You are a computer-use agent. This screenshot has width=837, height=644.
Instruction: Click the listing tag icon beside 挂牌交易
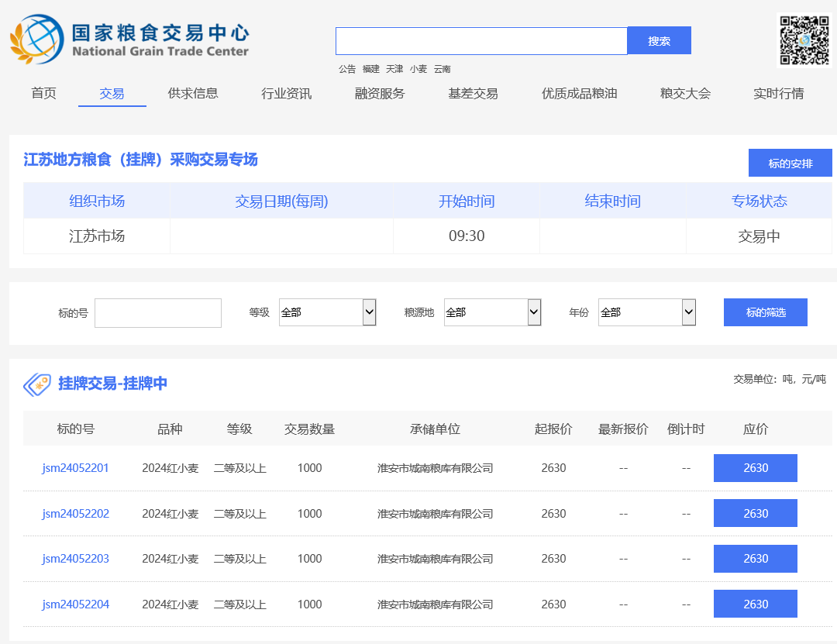click(36, 384)
